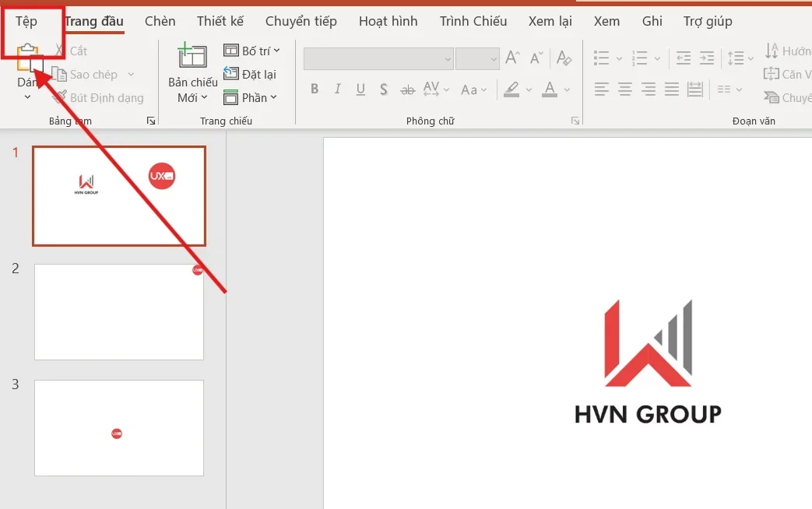This screenshot has height=509, width=812.
Task: Expand the numbering dropdown arrow
Action: [657, 58]
